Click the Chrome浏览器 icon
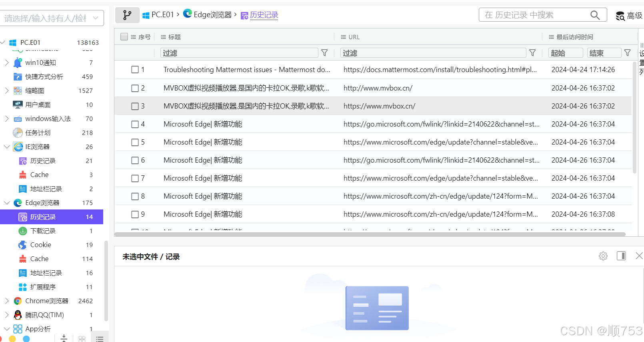 coord(18,301)
